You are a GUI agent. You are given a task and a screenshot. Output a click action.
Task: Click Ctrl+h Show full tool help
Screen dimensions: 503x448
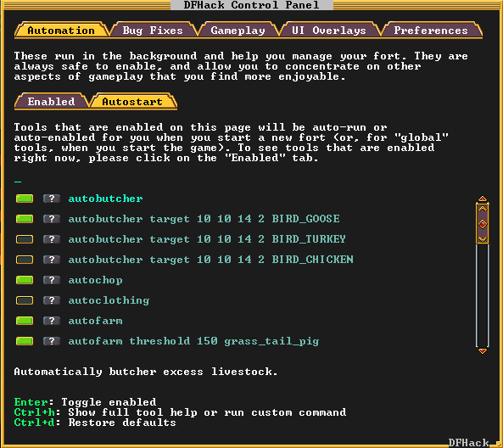click(180, 412)
